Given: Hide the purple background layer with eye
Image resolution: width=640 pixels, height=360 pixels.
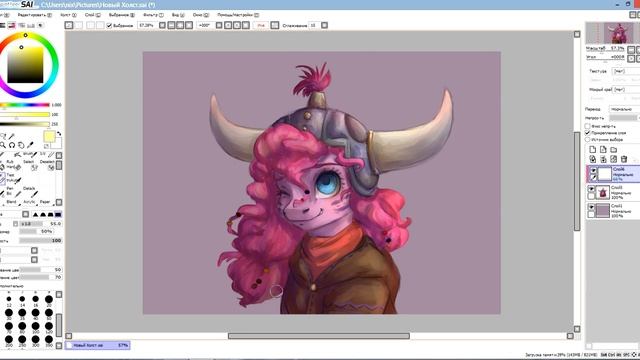Looking at the screenshot, I should [x=591, y=207].
